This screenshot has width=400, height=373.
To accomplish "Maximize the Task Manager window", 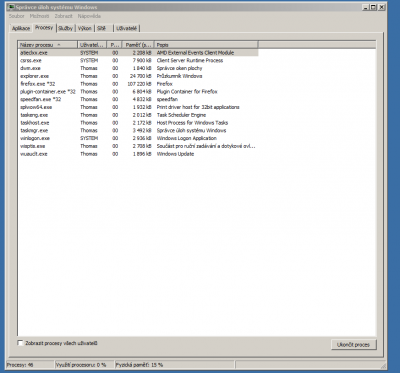I will pyautogui.click(x=373, y=7).
